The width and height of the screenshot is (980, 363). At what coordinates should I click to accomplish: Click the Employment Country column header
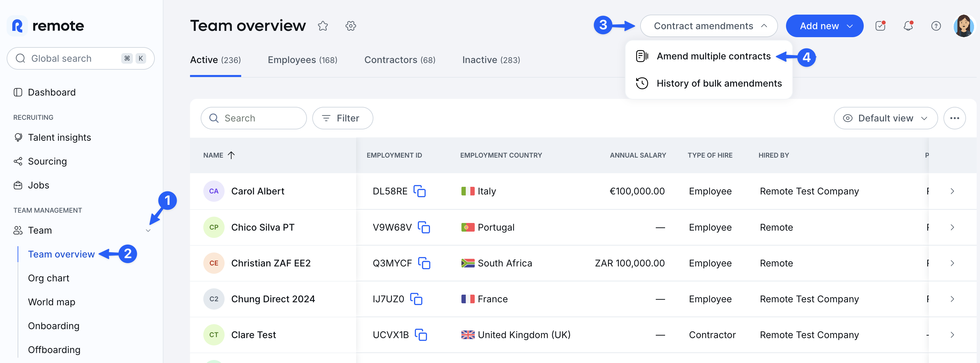(501, 155)
